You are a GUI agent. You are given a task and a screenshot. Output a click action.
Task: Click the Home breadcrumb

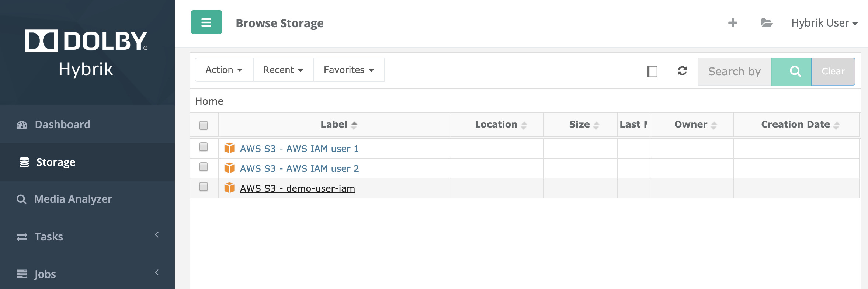[209, 101]
